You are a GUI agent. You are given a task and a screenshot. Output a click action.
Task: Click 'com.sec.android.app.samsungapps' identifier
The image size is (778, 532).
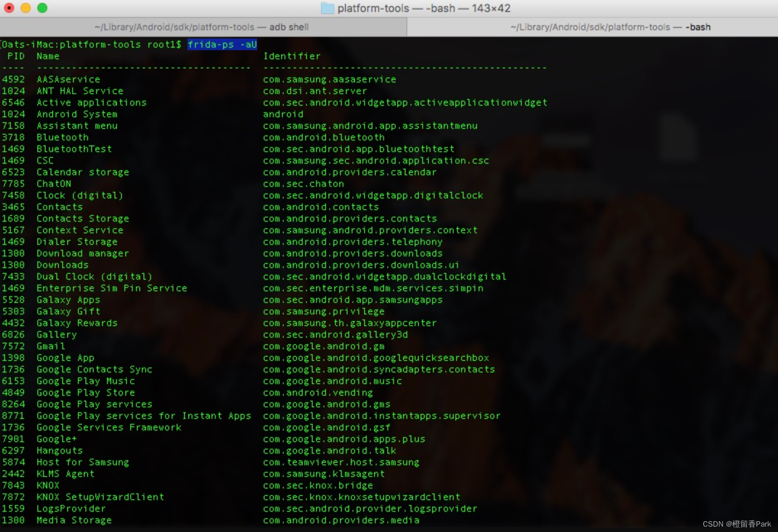click(x=353, y=300)
